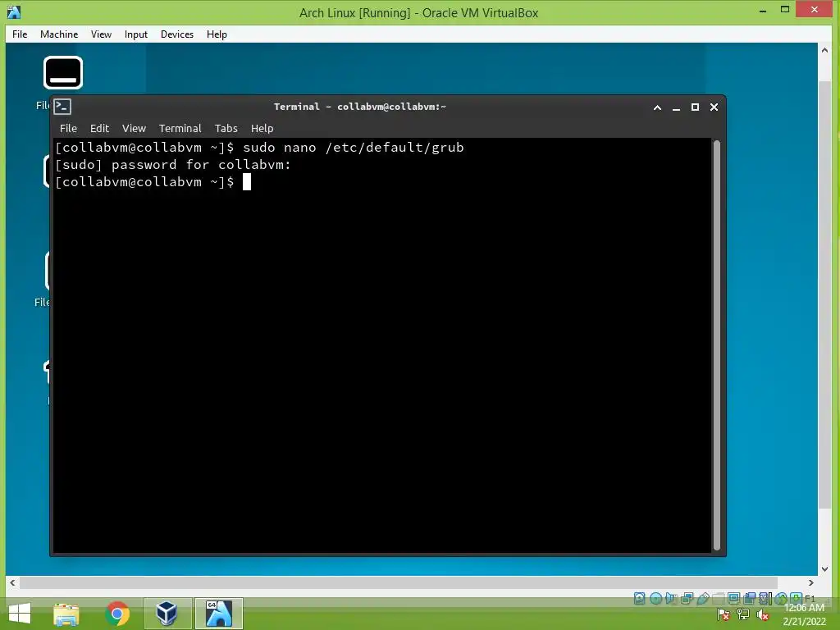Open the VirtualBox File menu
Viewport: 840px width, 630px height.
[x=20, y=34]
